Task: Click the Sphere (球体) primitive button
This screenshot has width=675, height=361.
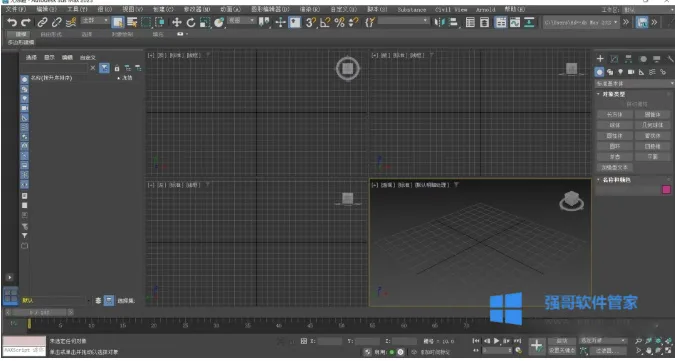Action: point(614,125)
